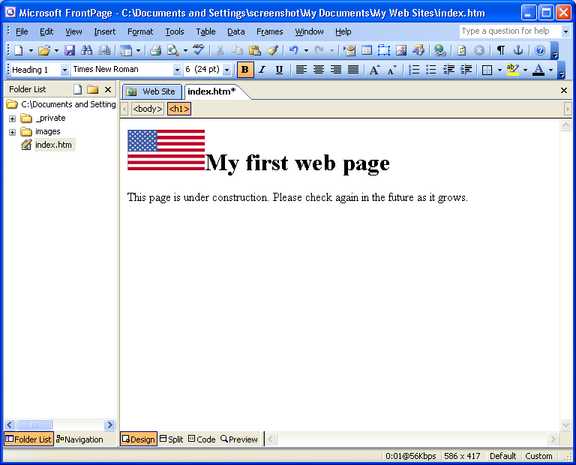Click the Save icon in the toolbar

point(69,50)
